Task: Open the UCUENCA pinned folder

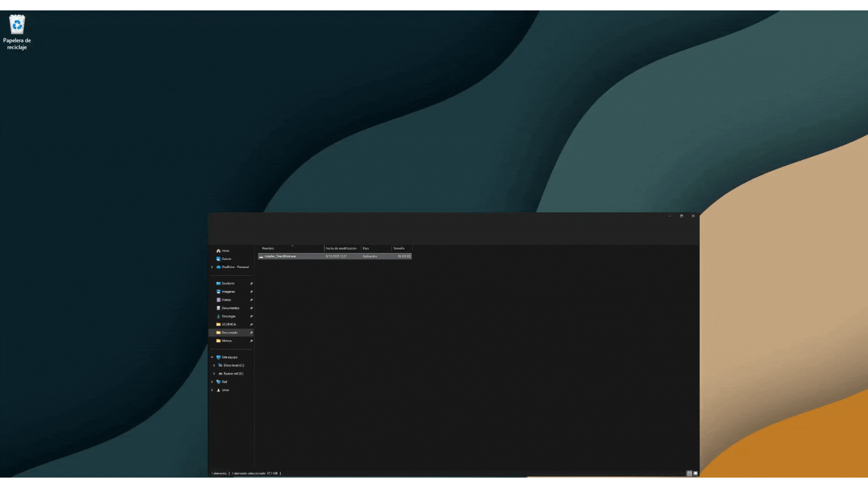Action: (228, 324)
